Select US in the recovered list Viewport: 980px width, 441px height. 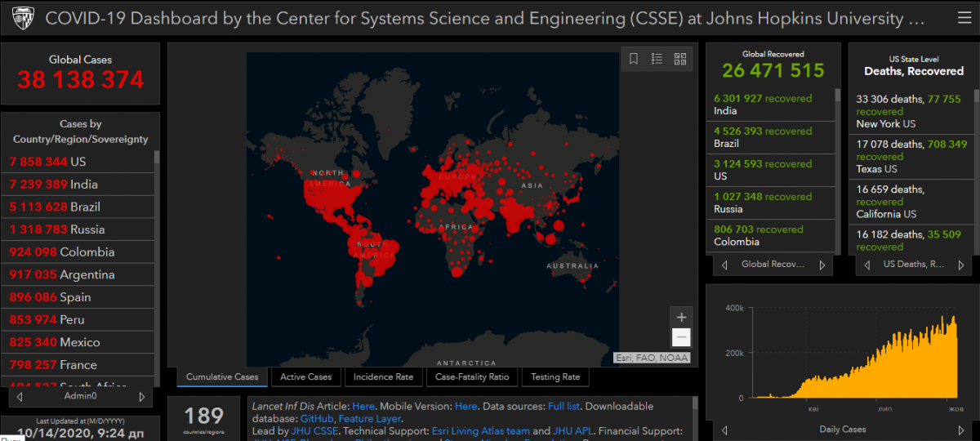[770, 170]
